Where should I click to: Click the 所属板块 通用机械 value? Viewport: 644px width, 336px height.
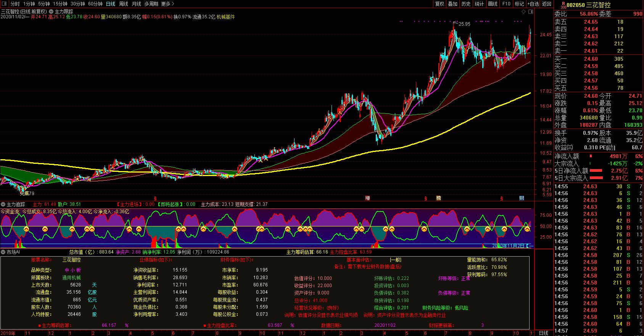click(72, 277)
